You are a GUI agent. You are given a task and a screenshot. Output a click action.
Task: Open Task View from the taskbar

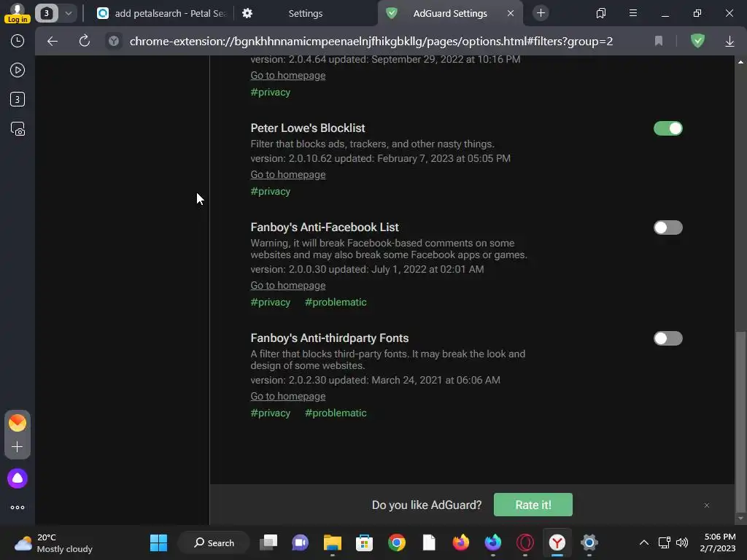(x=268, y=542)
